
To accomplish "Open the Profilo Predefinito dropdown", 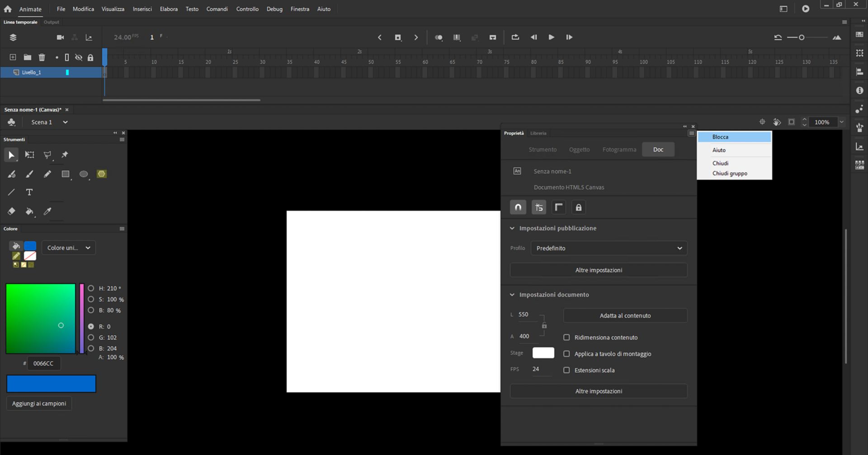I will (609, 248).
